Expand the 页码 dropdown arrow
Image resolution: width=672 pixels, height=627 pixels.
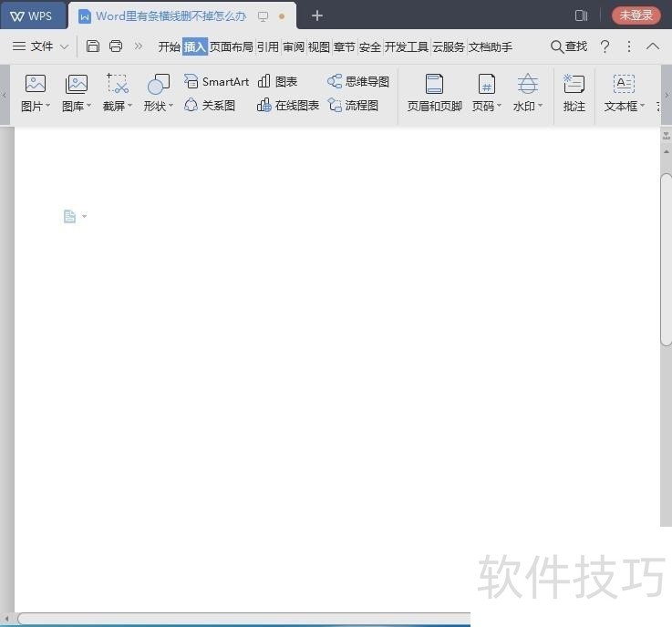pos(499,106)
